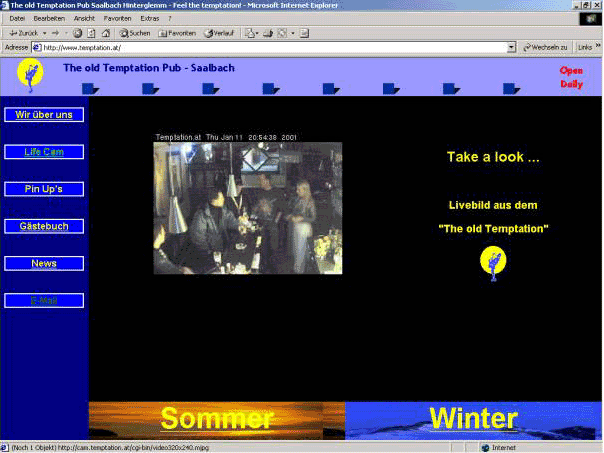Viewport: 604px width, 453px height.
Task: Open the Wir über uns link
Action: [44, 115]
